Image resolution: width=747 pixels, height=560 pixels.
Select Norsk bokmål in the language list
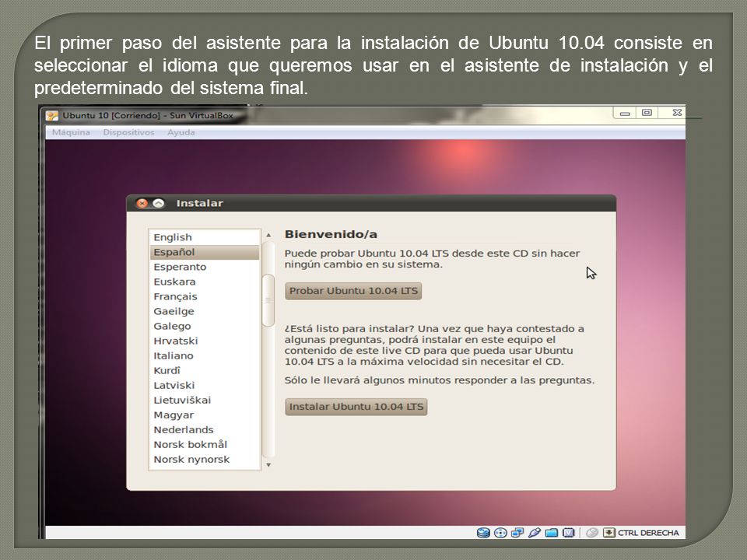[205, 444]
